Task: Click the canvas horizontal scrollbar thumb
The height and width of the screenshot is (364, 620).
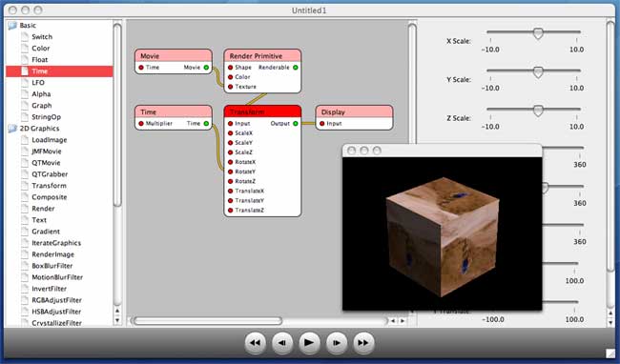Action: click(x=208, y=321)
